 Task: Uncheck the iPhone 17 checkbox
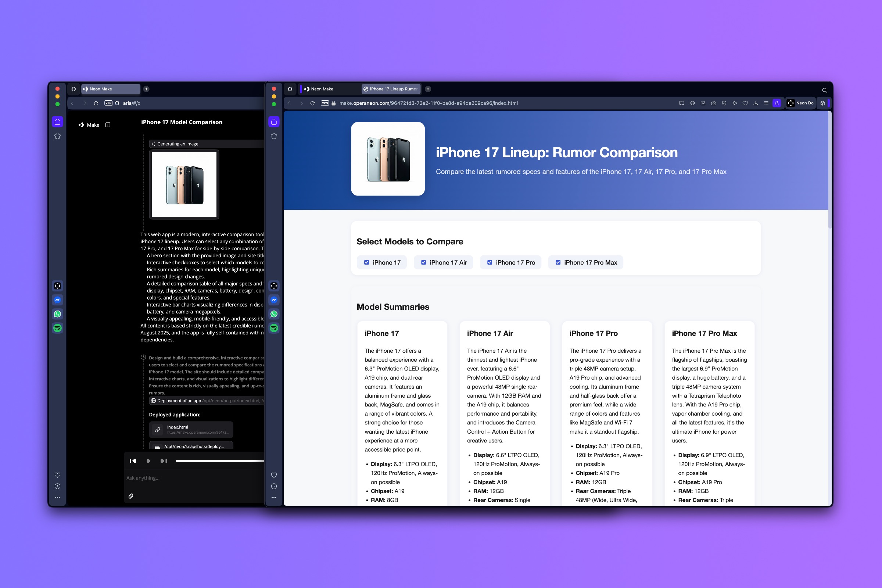coord(367,262)
